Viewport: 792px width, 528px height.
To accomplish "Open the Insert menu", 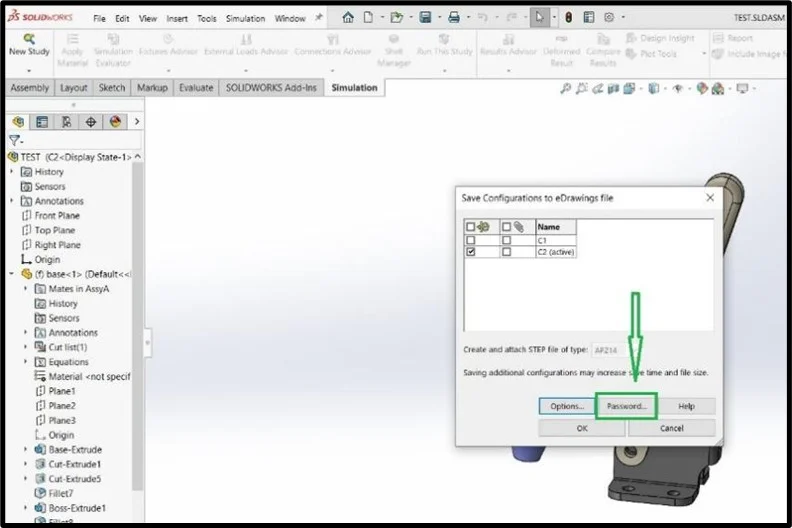I will [x=177, y=18].
